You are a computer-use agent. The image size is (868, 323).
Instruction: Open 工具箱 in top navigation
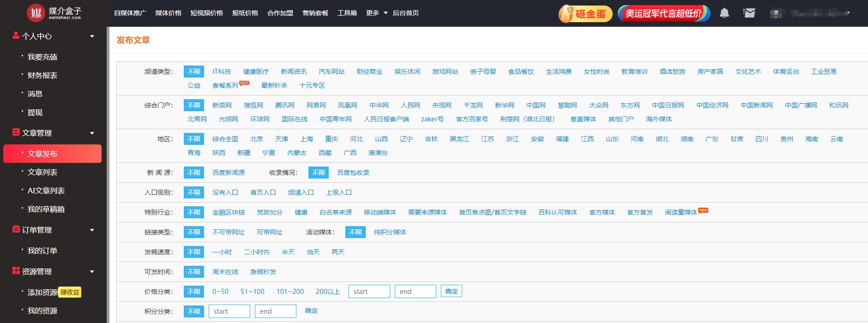click(x=347, y=13)
